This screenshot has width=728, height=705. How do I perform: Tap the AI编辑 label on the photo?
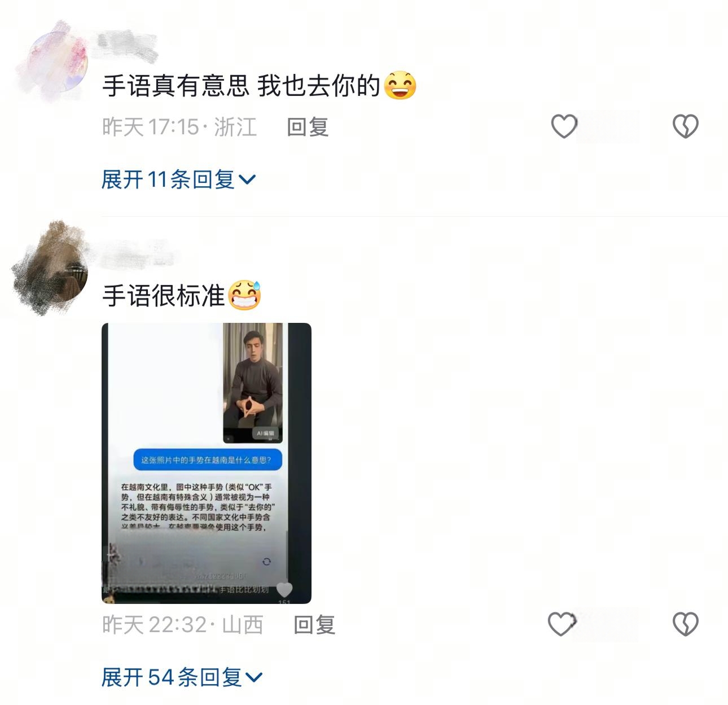pyautogui.click(x=265, y=433)
